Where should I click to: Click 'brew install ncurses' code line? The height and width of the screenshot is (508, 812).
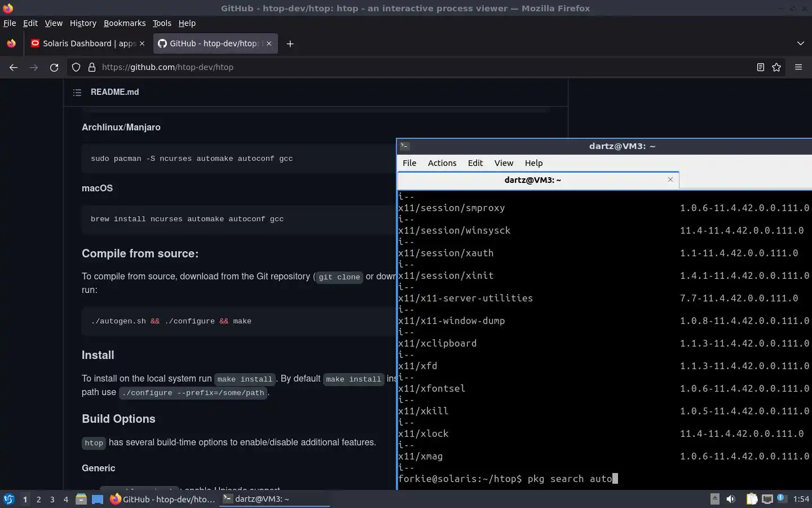(x=187, y=219)
